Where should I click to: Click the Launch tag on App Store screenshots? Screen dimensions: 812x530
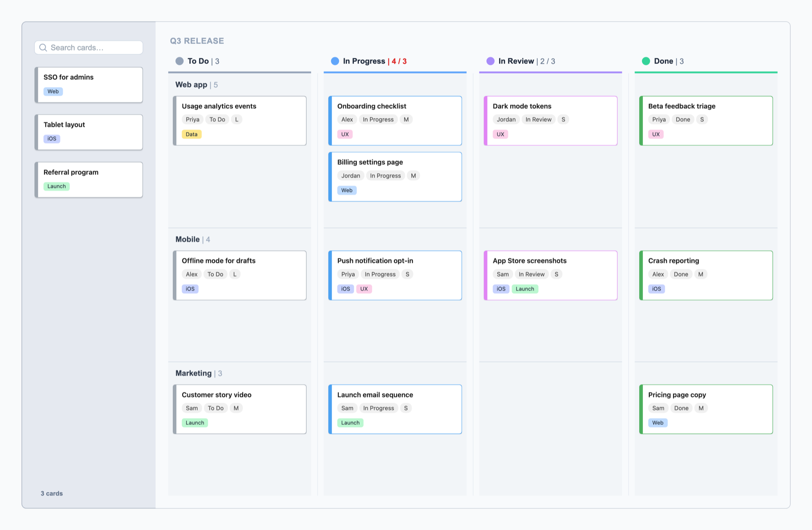pyautogui.click(x=525, y=289)
